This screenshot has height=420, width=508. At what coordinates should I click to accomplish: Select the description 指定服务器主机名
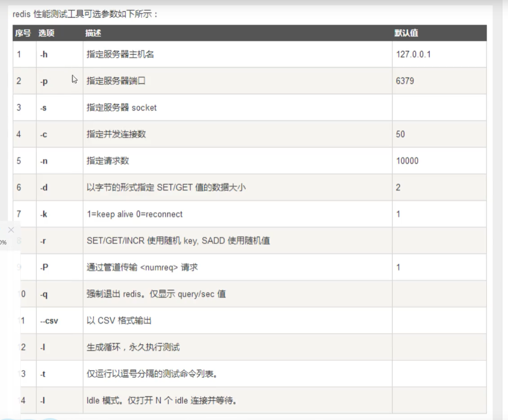click(x=120, y=54)
